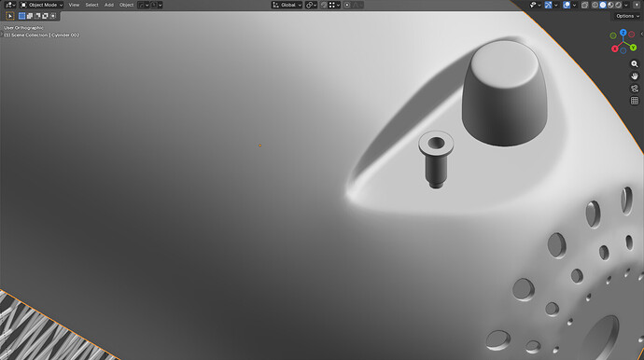Click the X axis on navigation gizmo
The height and width of the screenshot is (360, 644).
[x=615, y=48]
